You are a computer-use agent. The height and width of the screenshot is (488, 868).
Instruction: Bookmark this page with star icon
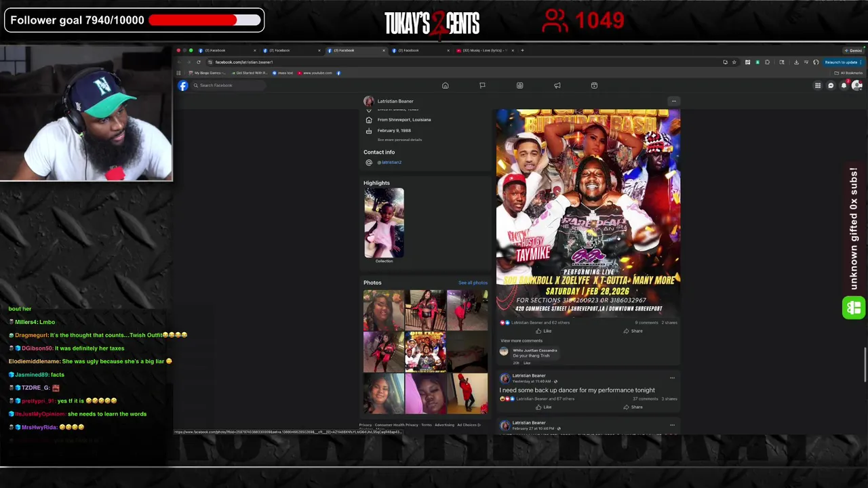pyautogui.click(x=734, y=62)
